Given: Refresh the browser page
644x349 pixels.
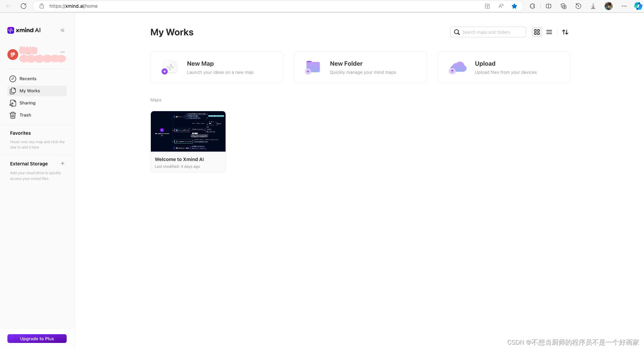Looking at the screenshot, I should pos(24,6).
